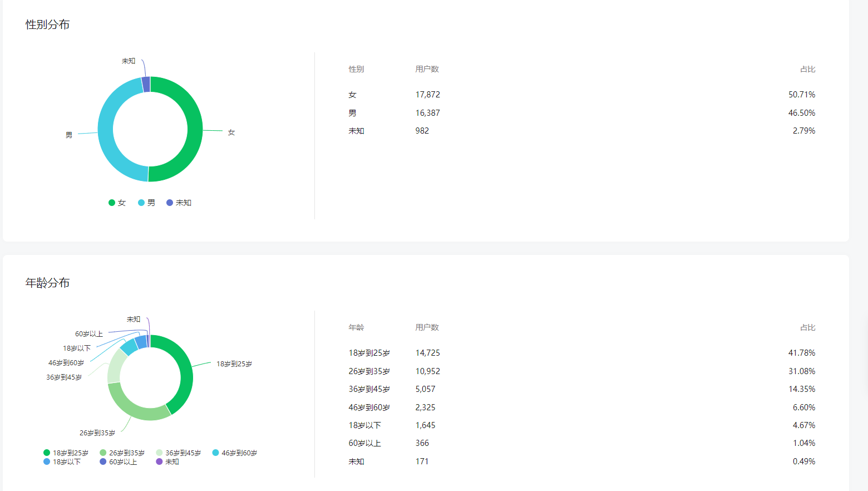Hide 18岁到25岁 series via the age legend
Viewport: 868px width, 491px height.
tap(66, 453)
